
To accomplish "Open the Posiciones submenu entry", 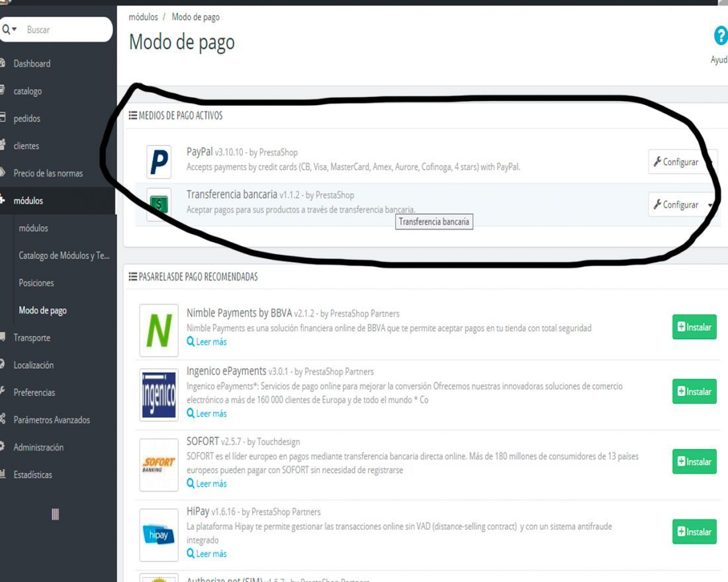I will 36,282.
